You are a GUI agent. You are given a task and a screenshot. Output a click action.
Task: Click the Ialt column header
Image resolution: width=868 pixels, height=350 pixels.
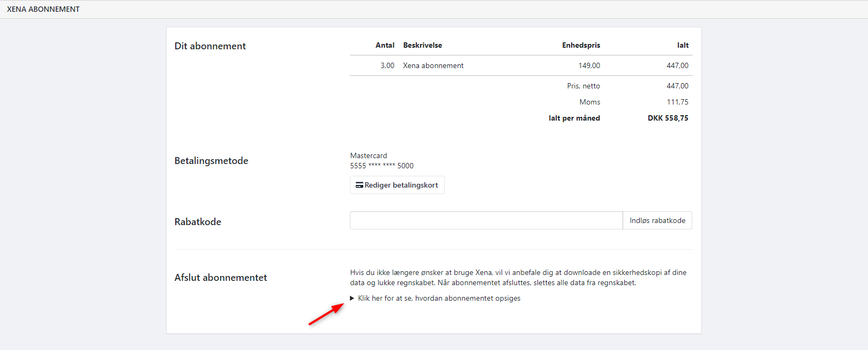[683, 46]
